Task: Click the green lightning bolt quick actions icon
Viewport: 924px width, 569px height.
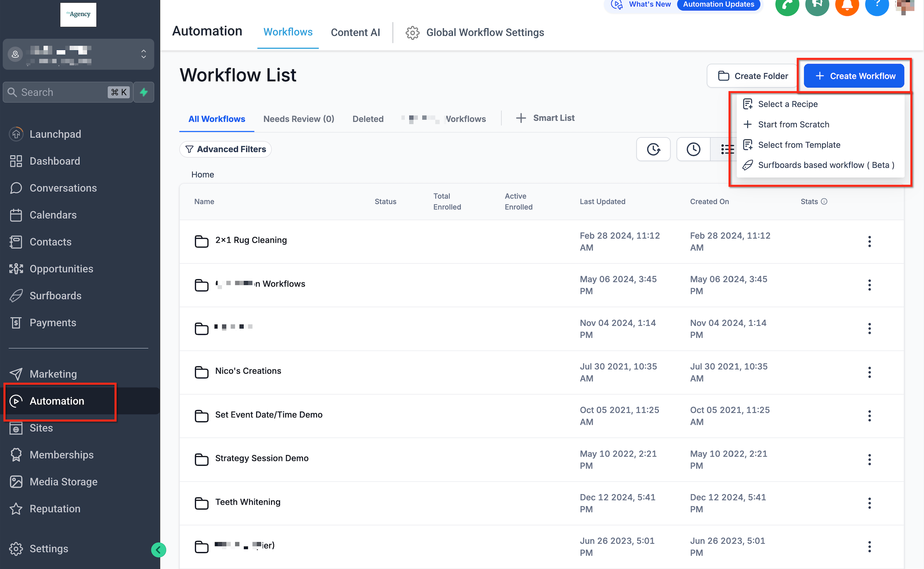Action: click(x=144, y=92)
